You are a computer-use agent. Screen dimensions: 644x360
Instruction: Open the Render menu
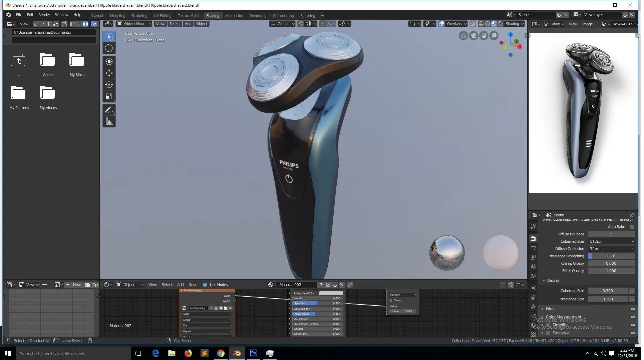coord(44,15)
